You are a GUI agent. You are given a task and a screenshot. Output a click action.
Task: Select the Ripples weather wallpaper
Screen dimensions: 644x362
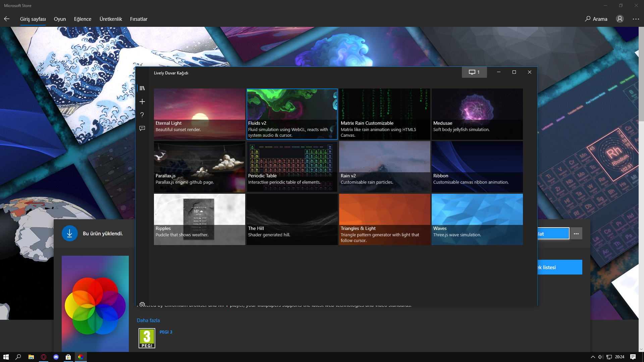[x=200, y=219]
